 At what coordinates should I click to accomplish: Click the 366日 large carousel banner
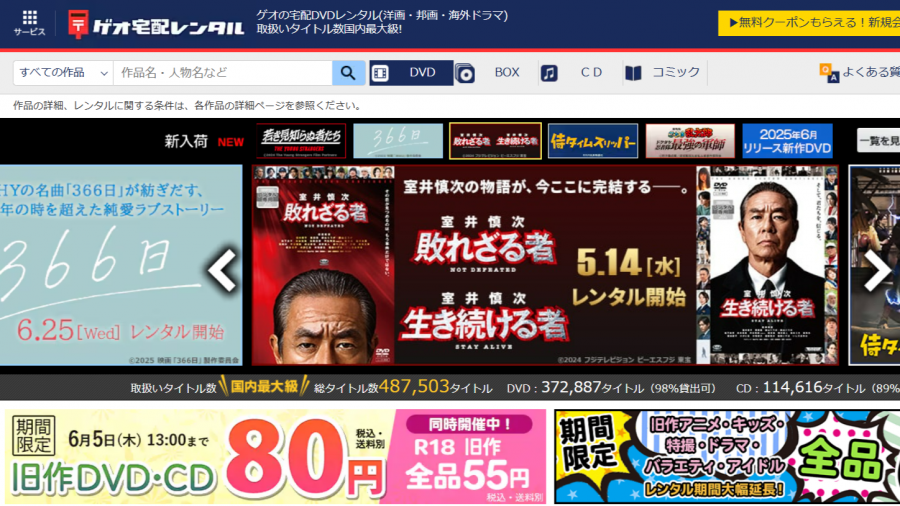coord(121,265)
